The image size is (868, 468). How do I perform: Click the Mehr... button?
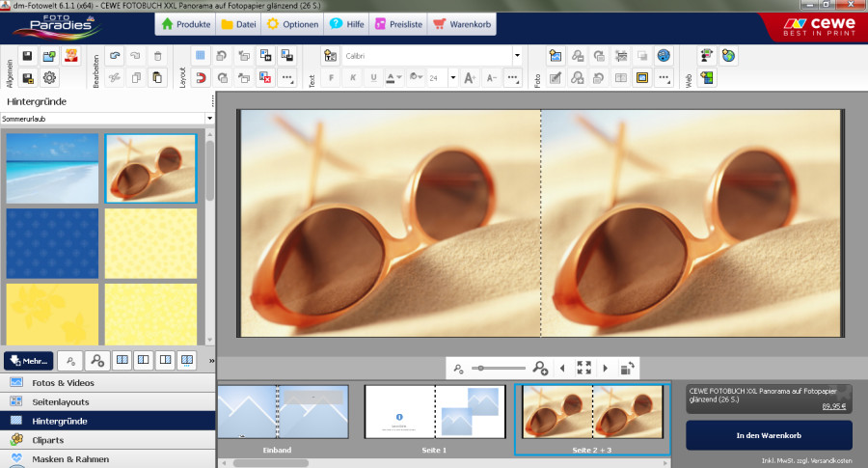pyautogui.click(x=28, y=360)
